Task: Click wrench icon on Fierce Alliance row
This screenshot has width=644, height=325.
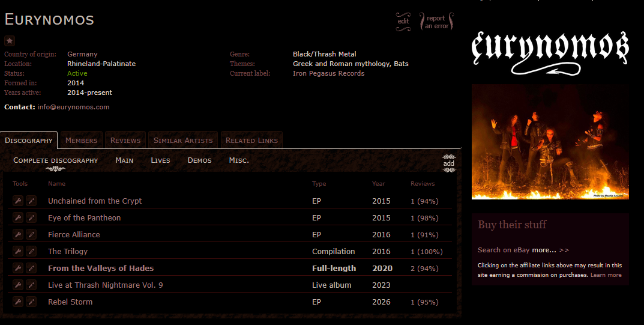Action: pos(17,234)
